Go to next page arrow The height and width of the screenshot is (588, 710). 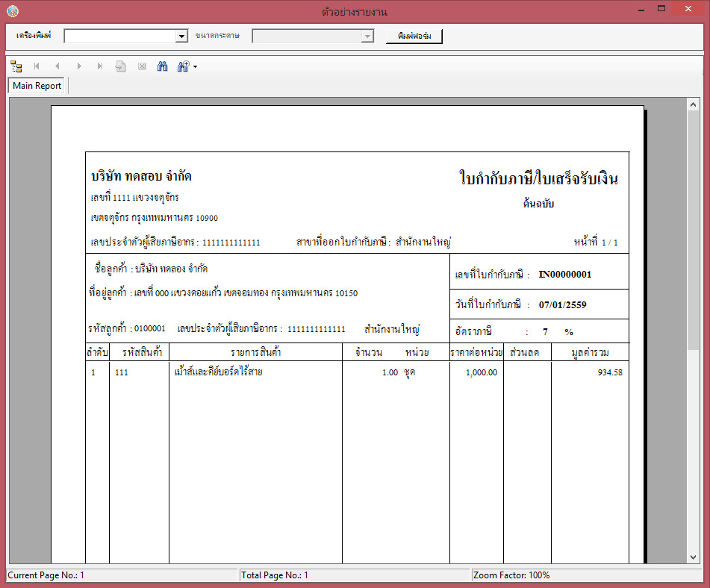tap(79, 66)
